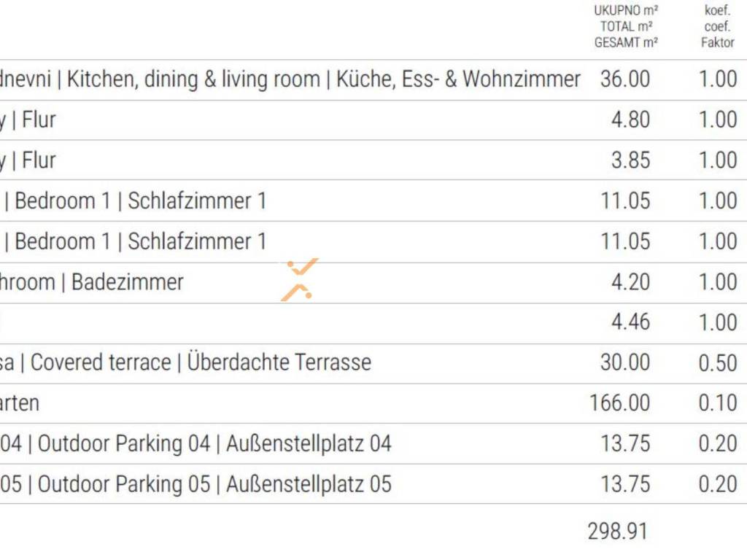Select the Kitchen, dining & living room label

click(x=193, y=79)
